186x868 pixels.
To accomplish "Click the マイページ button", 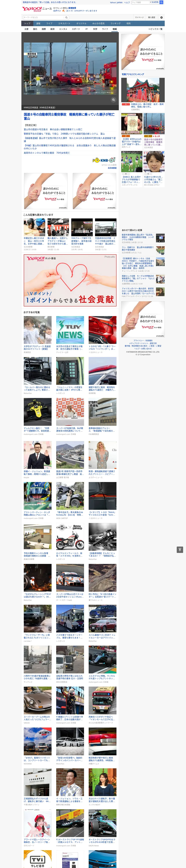I will (139, 17).
